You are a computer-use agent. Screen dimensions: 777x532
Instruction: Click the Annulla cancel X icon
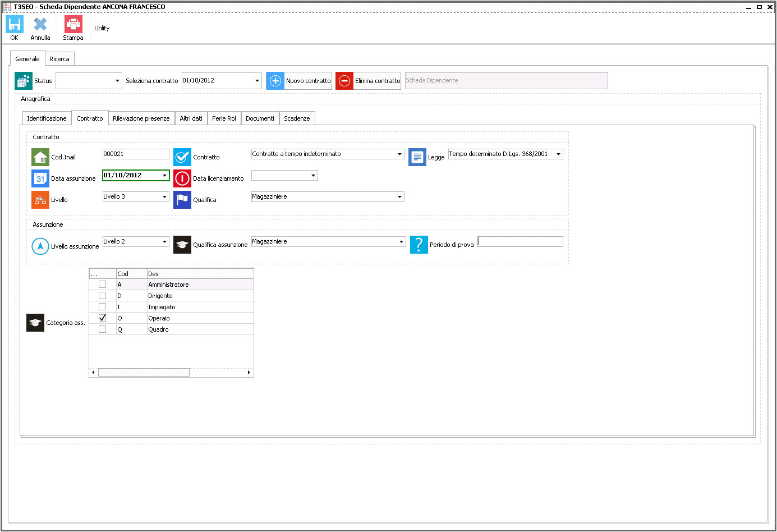coord(40,24)
